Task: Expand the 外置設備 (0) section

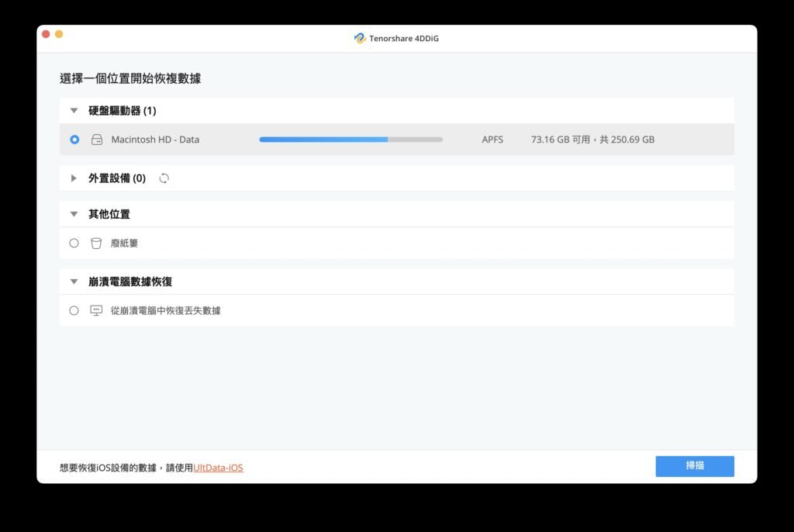Action: pyautogui.click(x=74, y=178)
